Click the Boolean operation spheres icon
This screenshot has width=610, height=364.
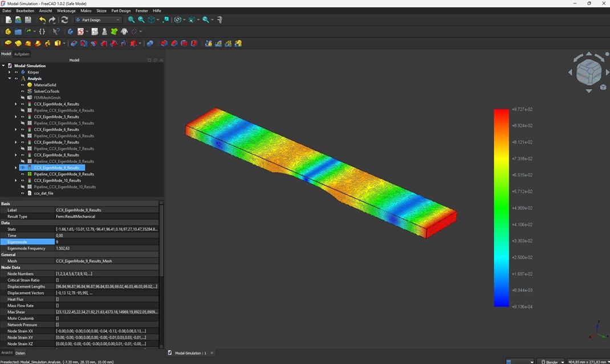[150, 43]
